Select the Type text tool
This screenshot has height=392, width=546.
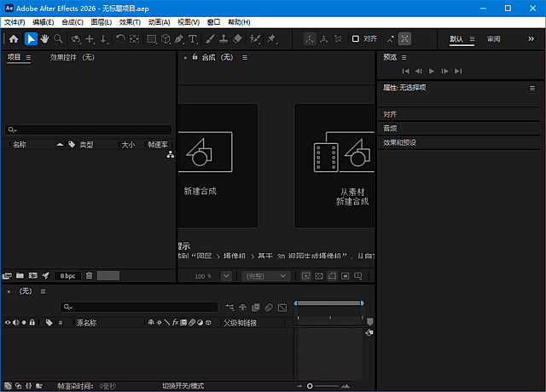192,39
